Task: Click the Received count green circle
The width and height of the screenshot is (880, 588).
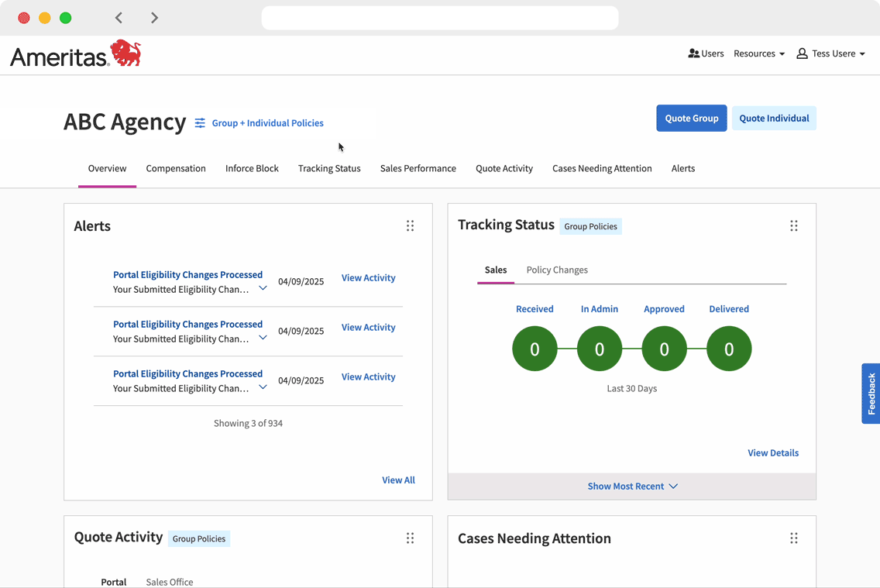Action: (x=535, y=349)
